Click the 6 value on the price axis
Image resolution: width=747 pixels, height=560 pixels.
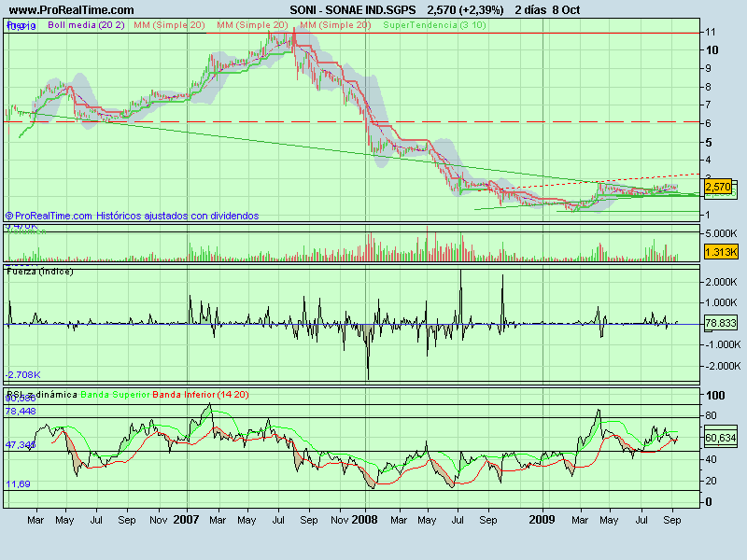(x=709, y=123)
